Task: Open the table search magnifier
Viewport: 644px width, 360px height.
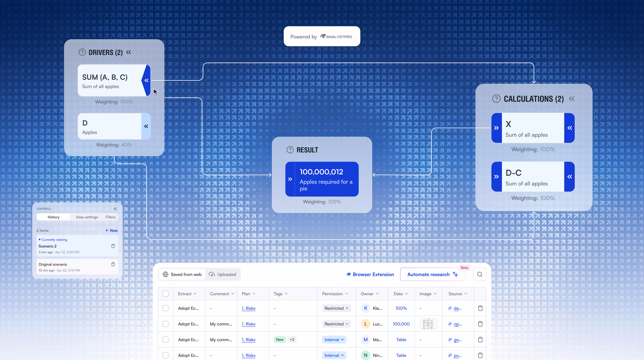Action: [x=479, y=274]
